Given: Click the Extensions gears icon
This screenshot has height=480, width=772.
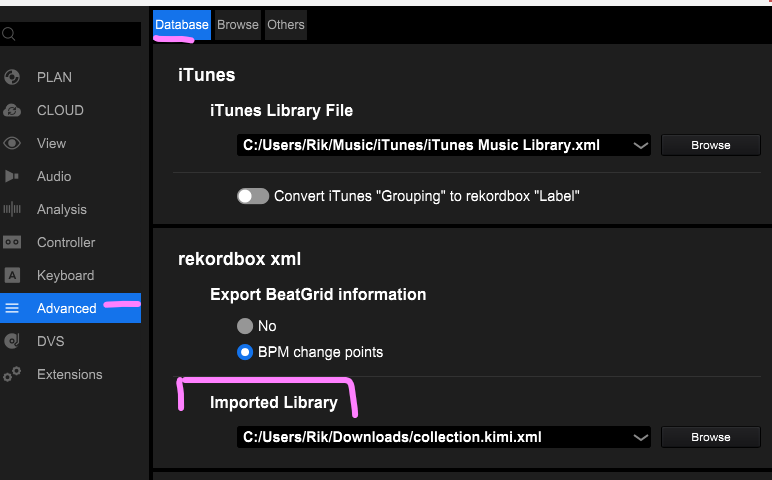Looking at the screenshot, I should click(x=12, y=374).
